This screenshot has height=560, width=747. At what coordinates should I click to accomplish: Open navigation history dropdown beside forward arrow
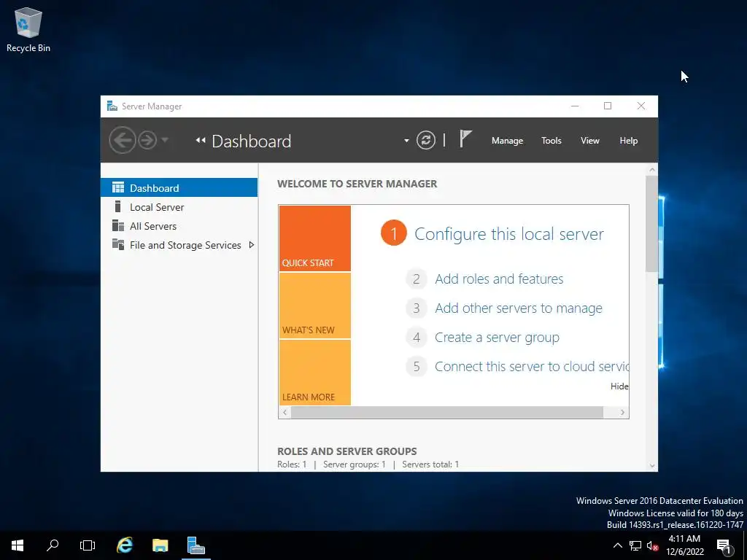(x=165, y=140)
